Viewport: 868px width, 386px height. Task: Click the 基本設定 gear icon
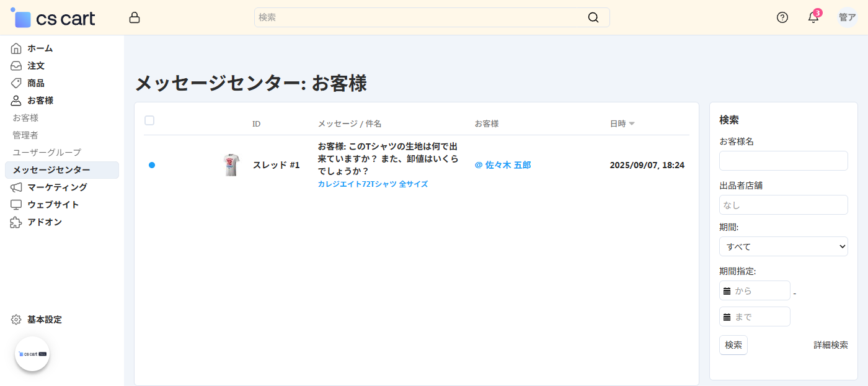16,320
